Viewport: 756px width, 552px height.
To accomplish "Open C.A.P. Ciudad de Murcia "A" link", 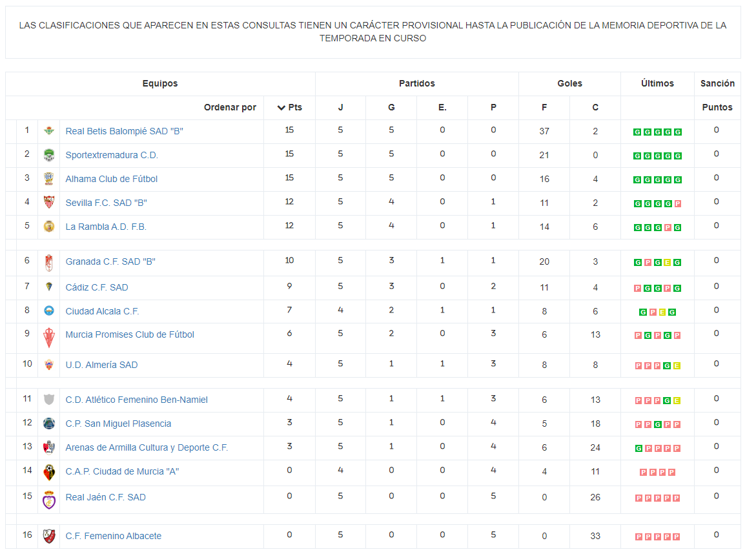I will 122,471.
